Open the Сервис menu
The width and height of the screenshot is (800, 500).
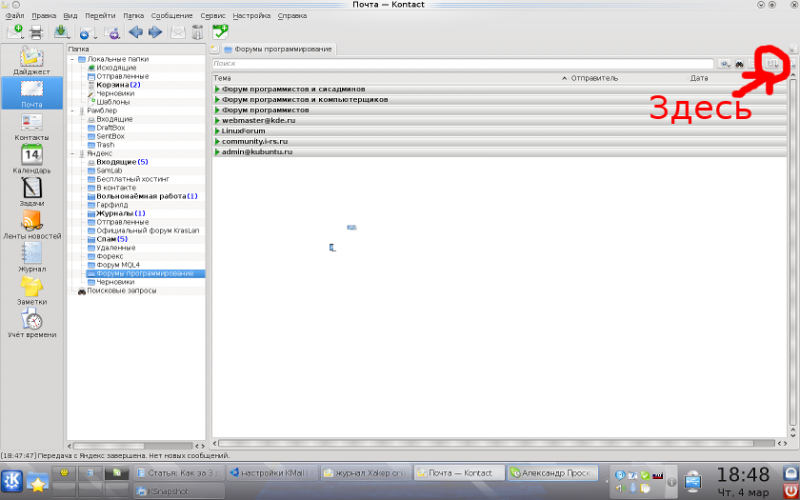213,16
